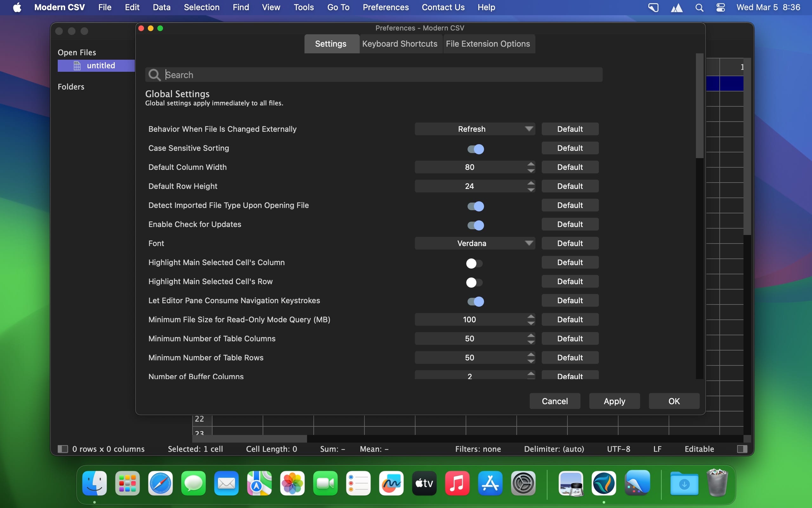Open Freeform in the dock
This screenshot has height=508, width=812.
[391, 483]
